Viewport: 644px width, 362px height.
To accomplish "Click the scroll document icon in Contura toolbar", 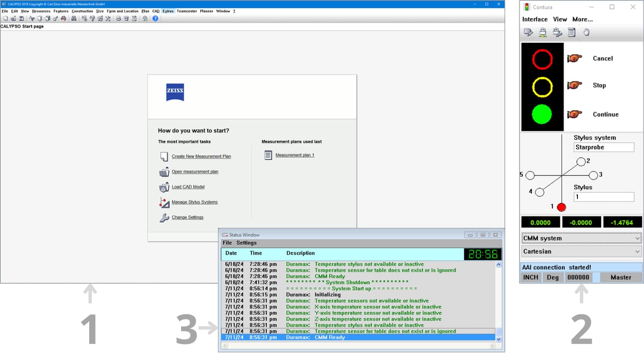I will tap(572, 33).
